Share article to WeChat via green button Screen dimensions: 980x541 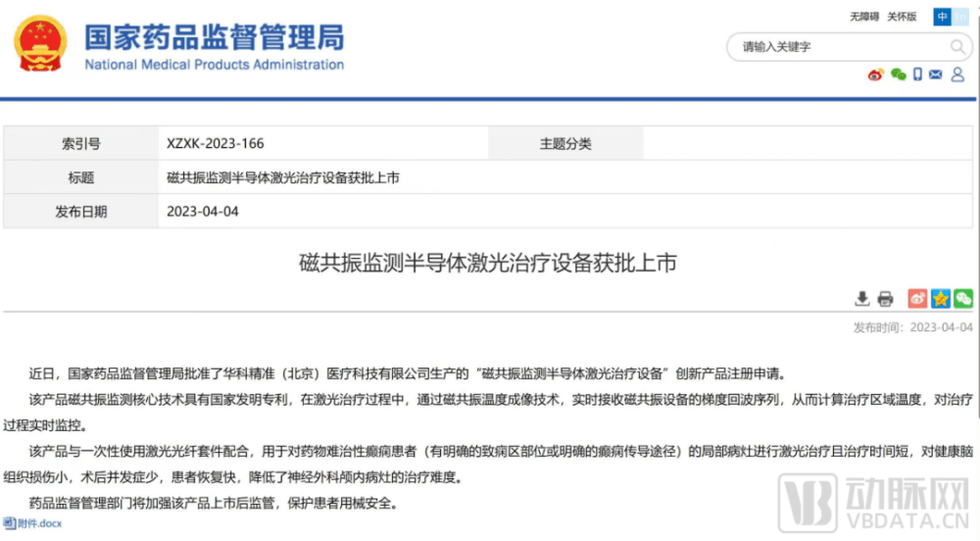pyautogui.click(x=963, y=299)
